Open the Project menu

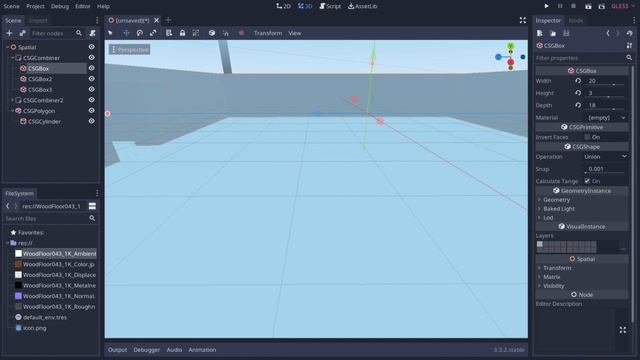pos(35,6)
